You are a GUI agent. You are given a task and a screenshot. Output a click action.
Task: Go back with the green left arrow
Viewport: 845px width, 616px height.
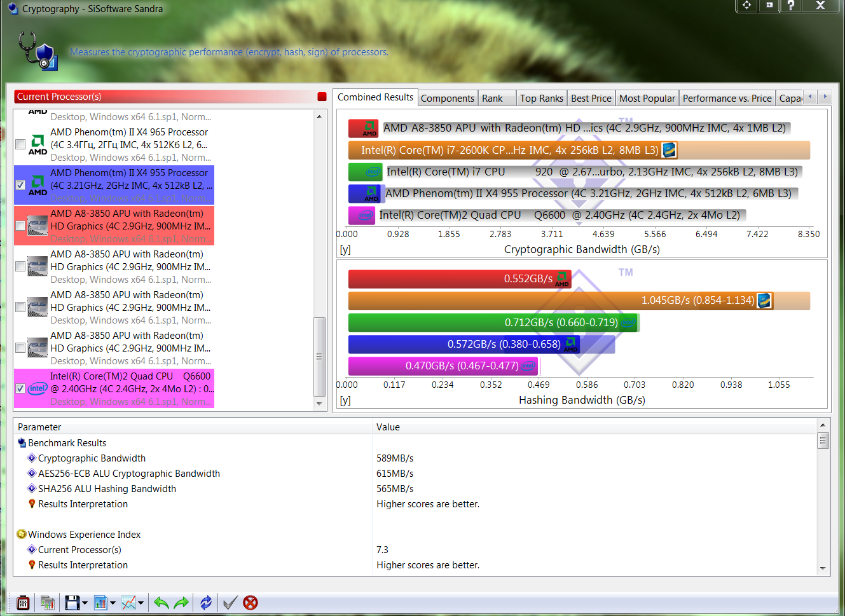click(x=161, y=603)
